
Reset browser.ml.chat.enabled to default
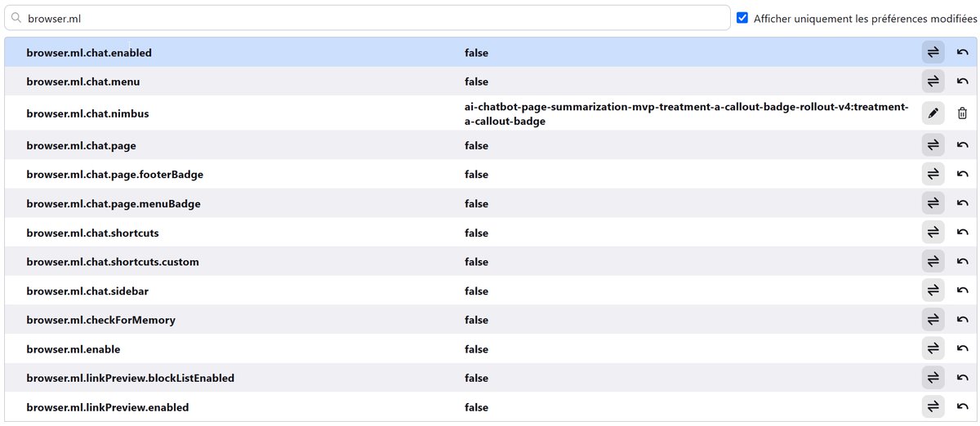click(962, 52)
